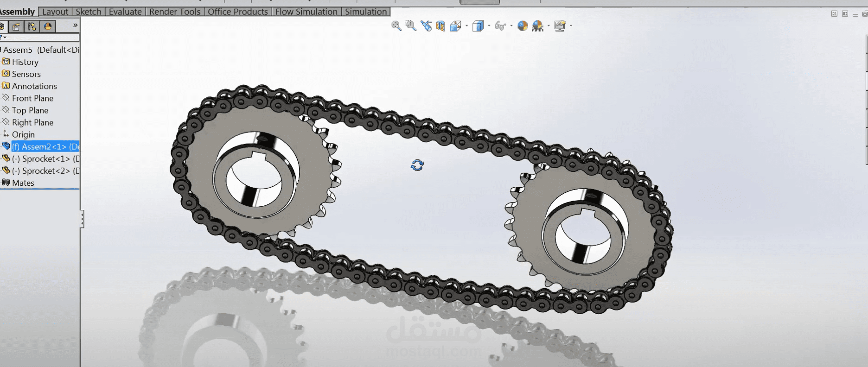Select Origin in the feature tree
The height and width of the screenshot is (367, 868).
coord(23,134)
